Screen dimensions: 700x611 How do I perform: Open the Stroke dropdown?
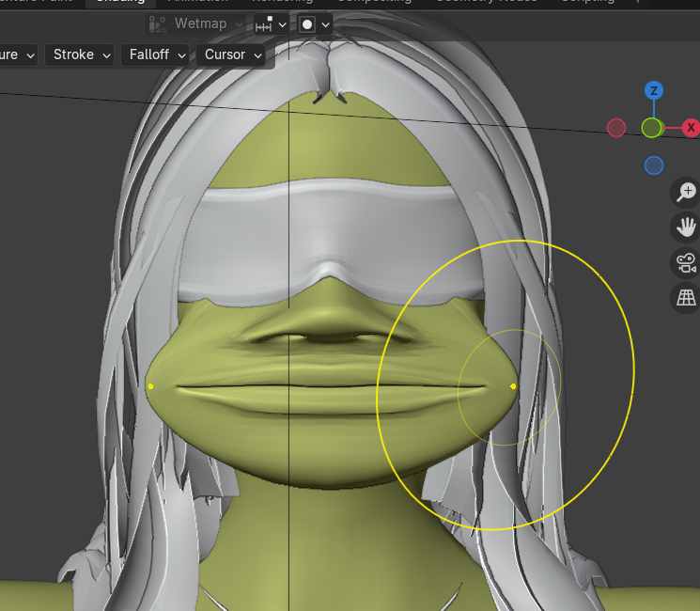tap(80, 55)
